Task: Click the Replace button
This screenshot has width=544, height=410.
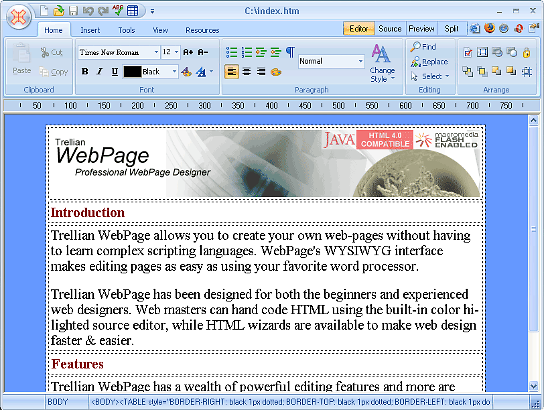Action: (x=430, y=62)
